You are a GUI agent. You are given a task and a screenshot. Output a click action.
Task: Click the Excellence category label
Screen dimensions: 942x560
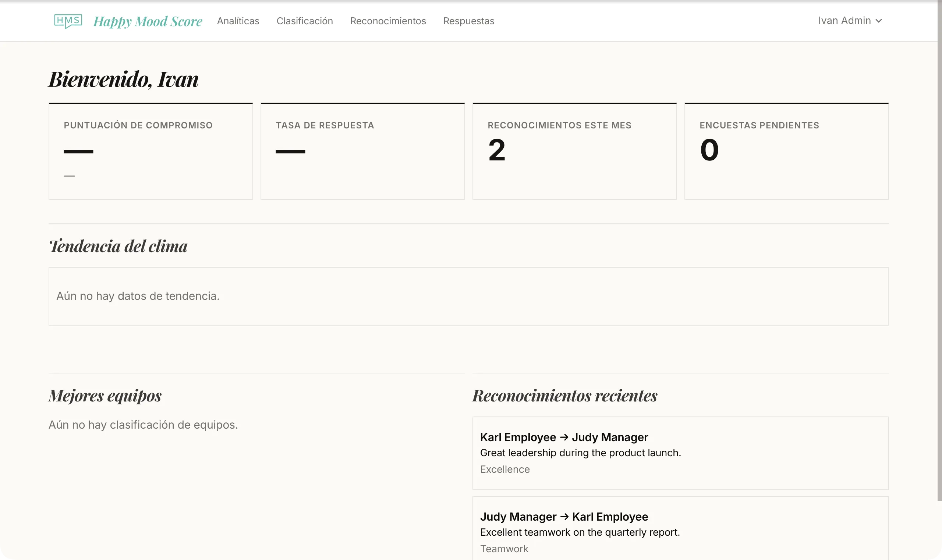pyautogui.click(x=504, y=469)
